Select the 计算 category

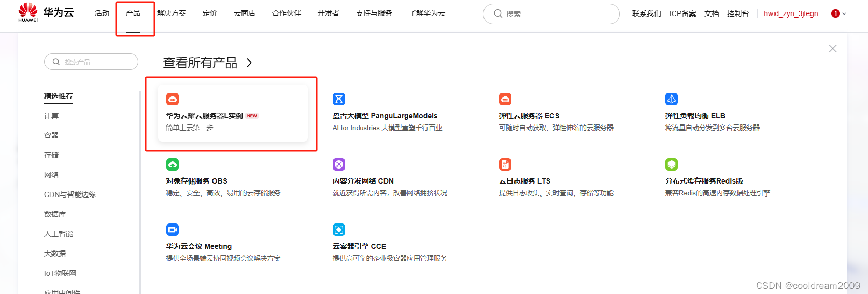click(51, 116)
